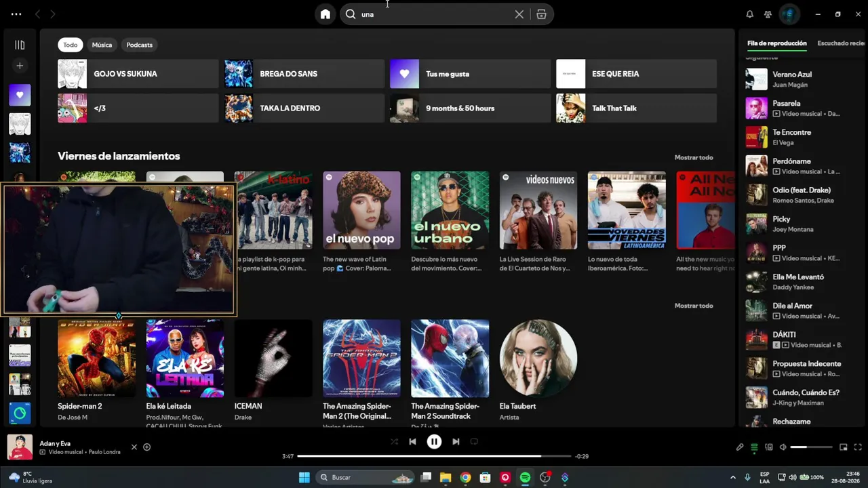Viewport: 868px width, 488px height.
Task: Open The Amazing Spider-Man 2 Soundtrack card
Action: 450,371
